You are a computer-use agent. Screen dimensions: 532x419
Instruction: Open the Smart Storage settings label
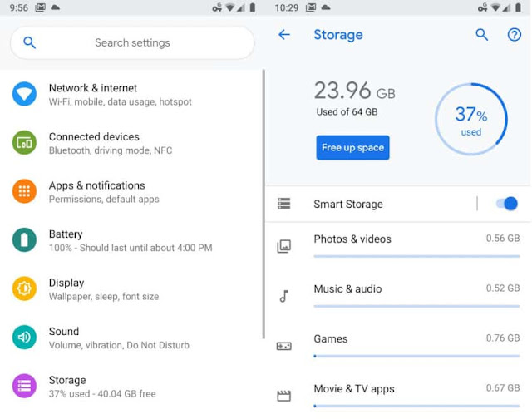tap(348, 204)
